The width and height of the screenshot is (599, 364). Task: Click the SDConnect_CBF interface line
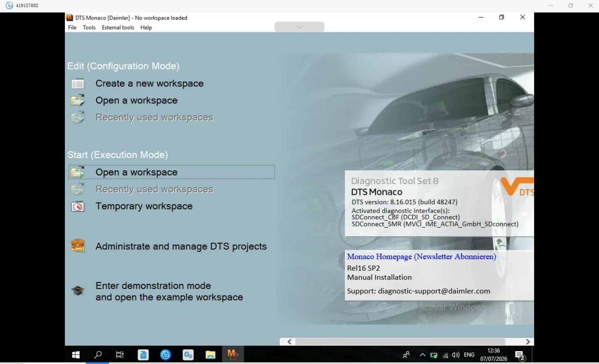(406, 217)
